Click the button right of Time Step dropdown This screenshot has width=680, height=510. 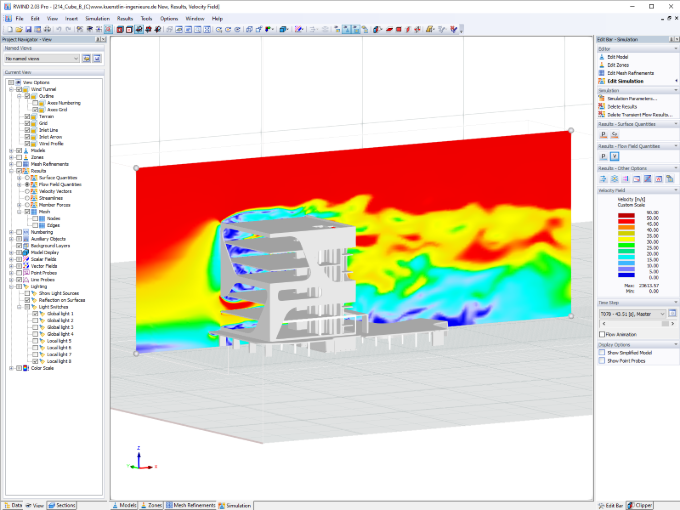[672, 313]
